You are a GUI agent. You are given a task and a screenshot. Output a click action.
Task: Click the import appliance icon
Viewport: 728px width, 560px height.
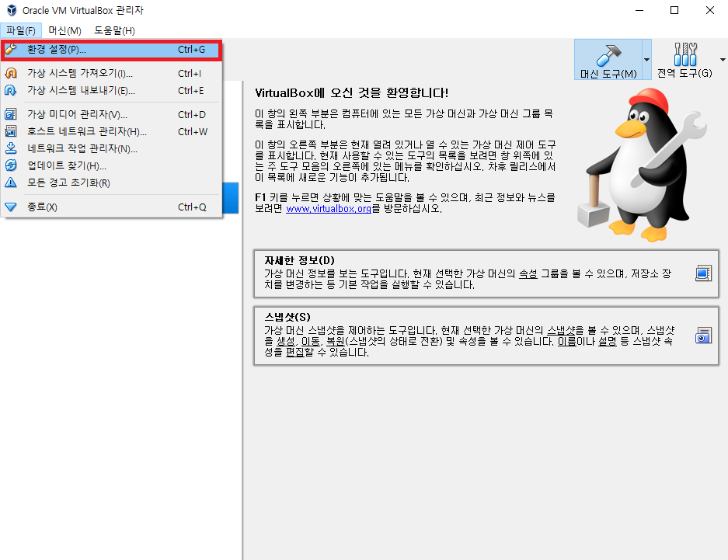pos(11,73)
